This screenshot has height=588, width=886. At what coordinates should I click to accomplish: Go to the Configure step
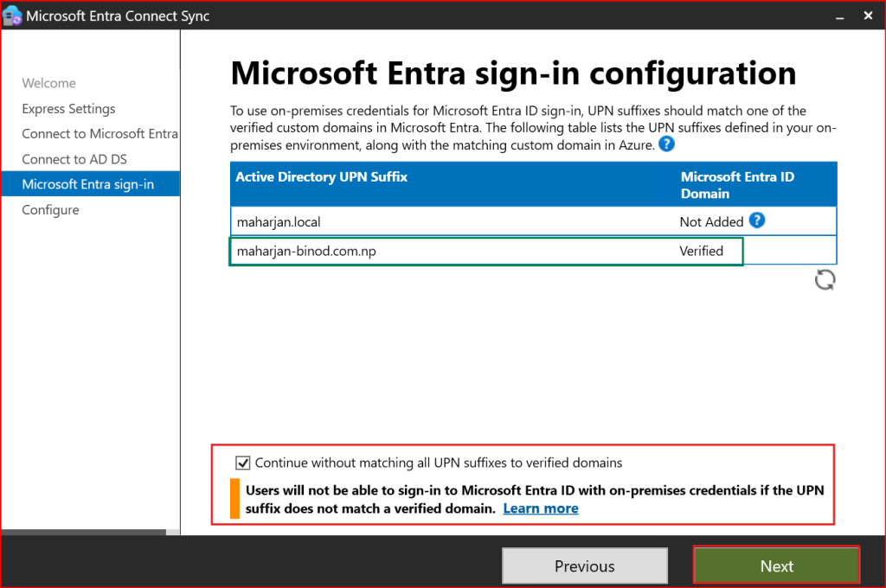[50, 210]
